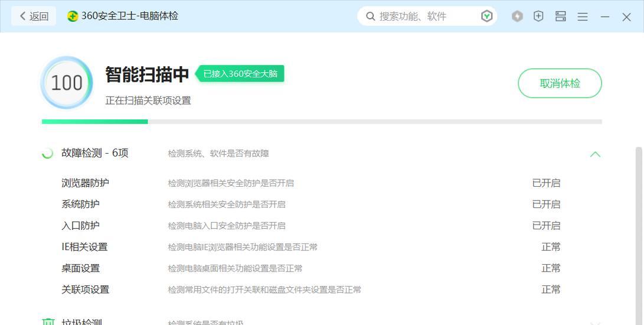Click 已开启 status for 入口防护
This screenshot has height=325, width=644.
(546, 226)
